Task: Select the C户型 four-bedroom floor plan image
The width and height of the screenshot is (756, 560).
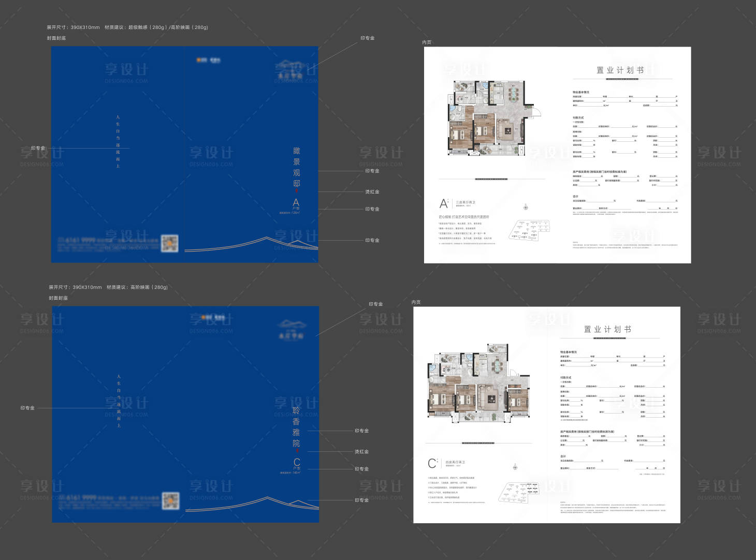Action: 479,383
